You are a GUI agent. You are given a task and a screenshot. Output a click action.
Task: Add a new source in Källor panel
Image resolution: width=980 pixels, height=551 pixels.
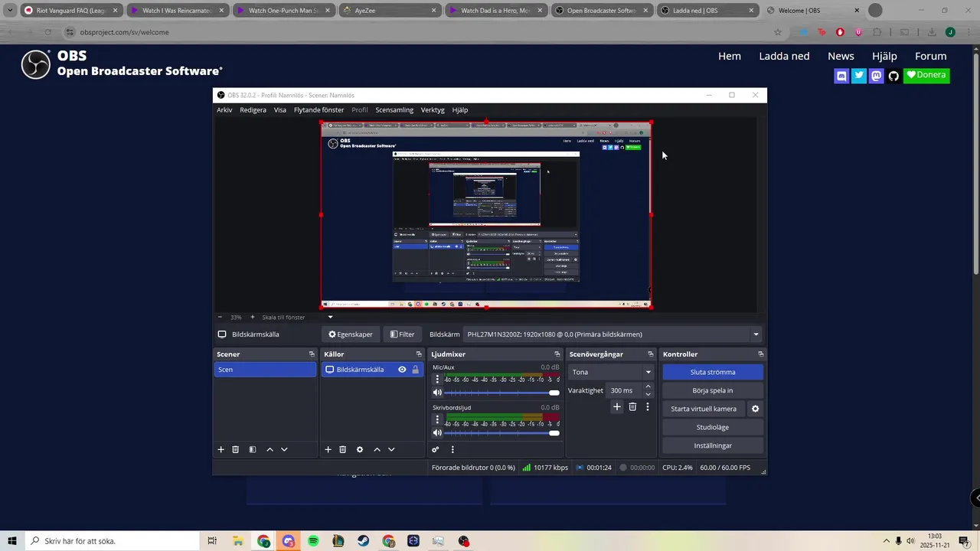[x=328, y=449]
